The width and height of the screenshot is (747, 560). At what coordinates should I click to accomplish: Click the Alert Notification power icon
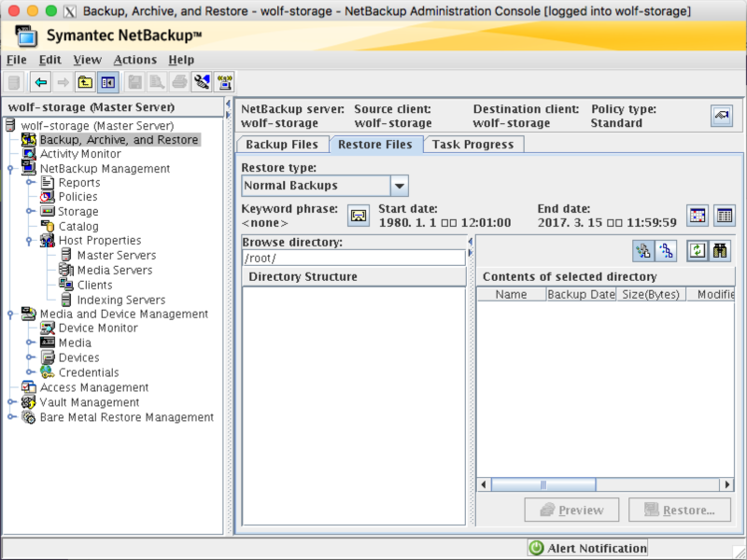[536, 548]
